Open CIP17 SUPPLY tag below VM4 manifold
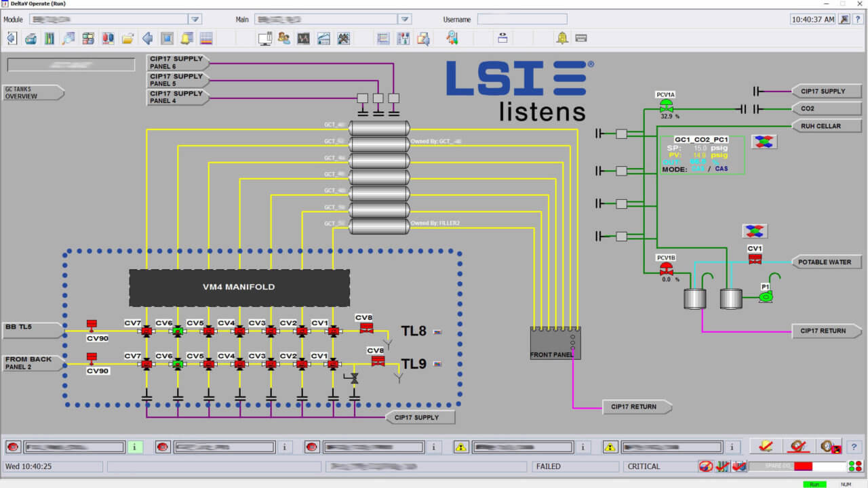Image resolution: width=868 pixels, height=488 pixels. point(420,418)
